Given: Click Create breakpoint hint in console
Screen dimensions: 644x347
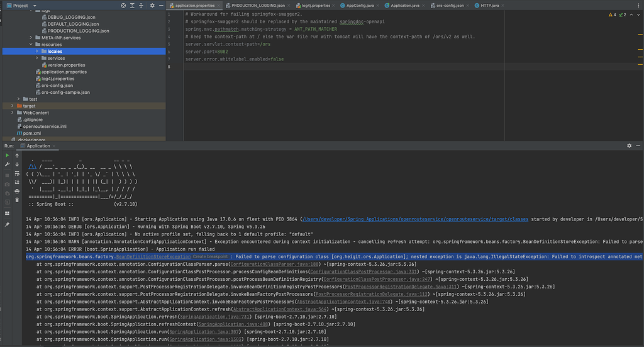Looking at the screenshot, I should tap(210, 257).
